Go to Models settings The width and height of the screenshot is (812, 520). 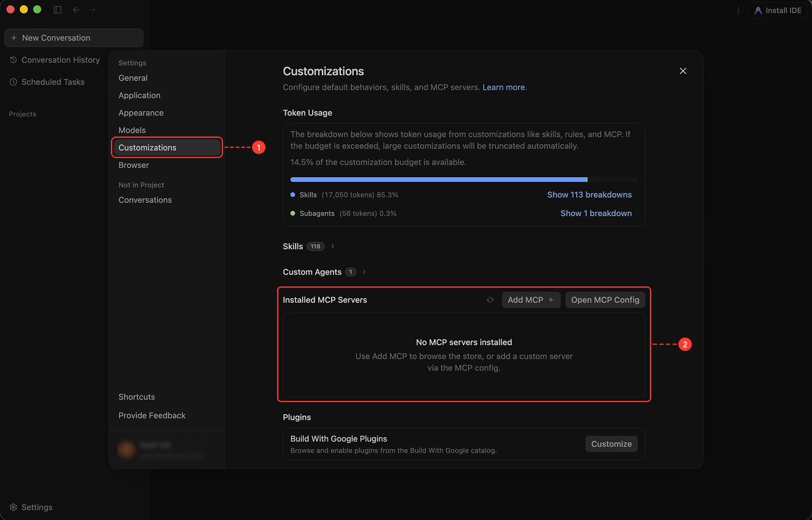(132, 130)
